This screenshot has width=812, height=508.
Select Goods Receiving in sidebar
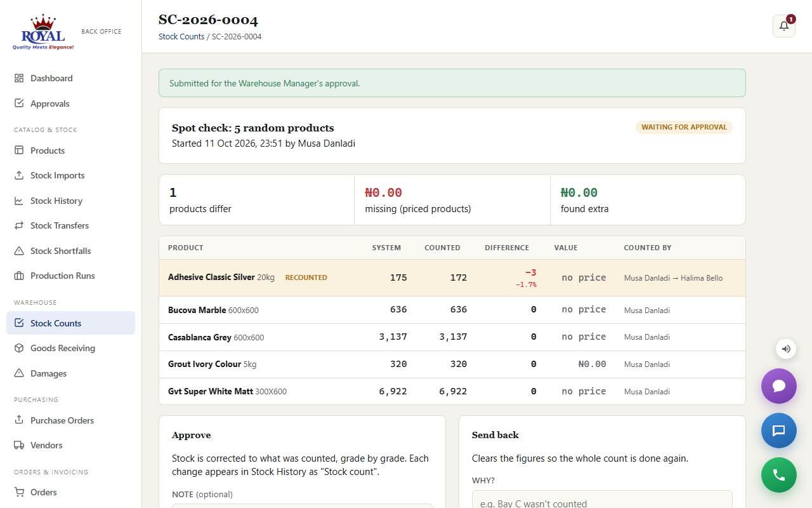pyautogui.click(x=70, y=348)
